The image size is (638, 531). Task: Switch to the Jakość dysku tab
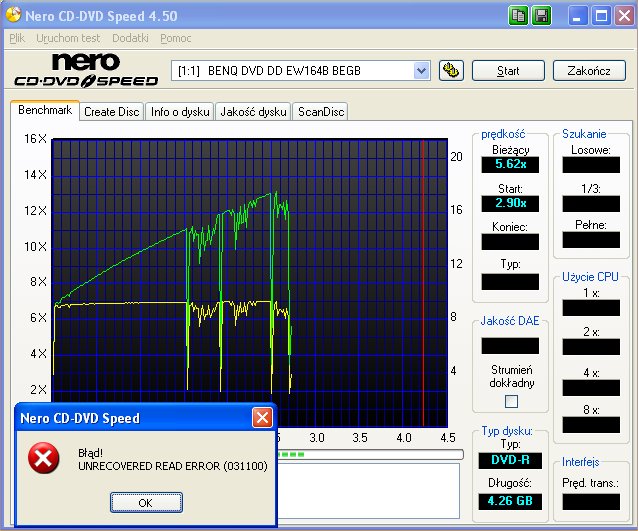(x=253, y=112)
